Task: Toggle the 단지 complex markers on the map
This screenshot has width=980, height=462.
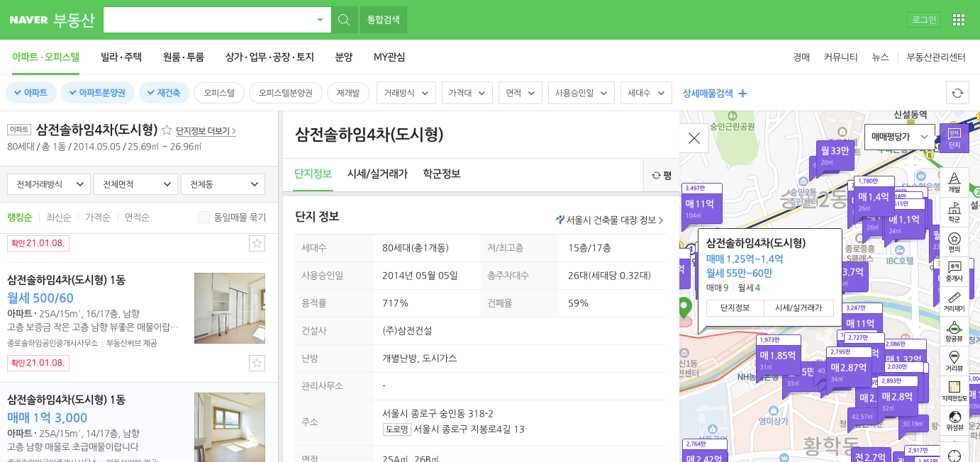Action: [954, 137]
